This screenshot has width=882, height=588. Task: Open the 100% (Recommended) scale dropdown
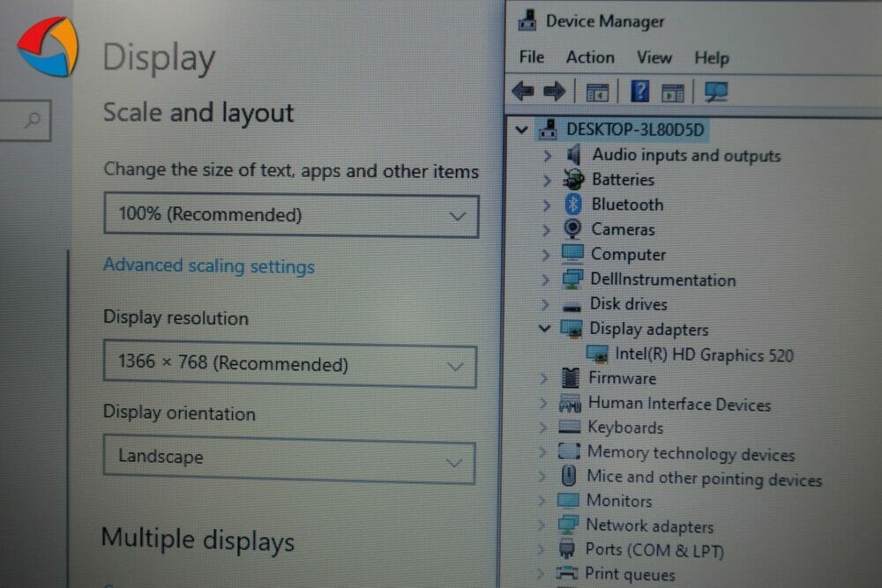point(291,215)
